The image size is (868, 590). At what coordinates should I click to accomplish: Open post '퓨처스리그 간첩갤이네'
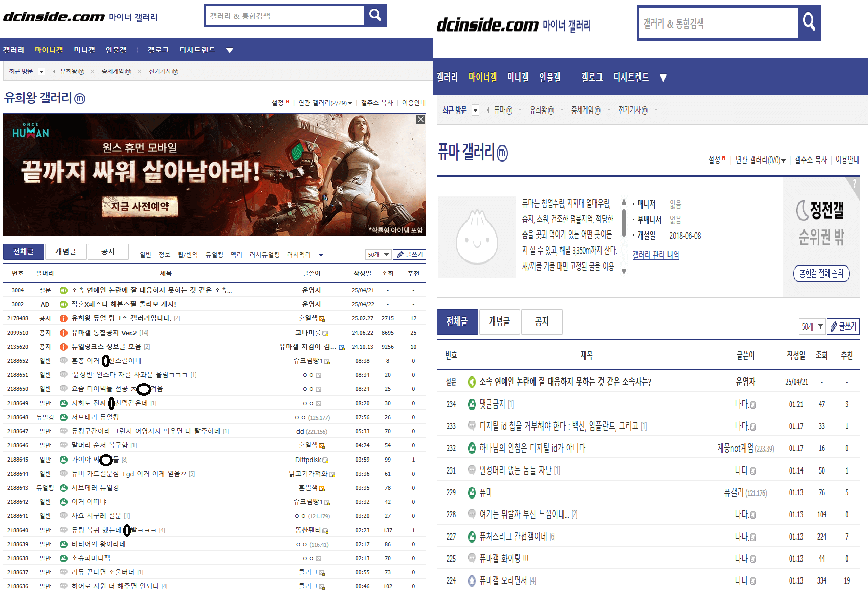pos(513,537)
